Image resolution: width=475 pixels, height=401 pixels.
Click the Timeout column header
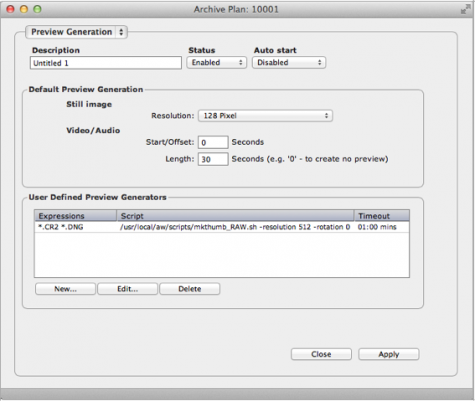[x=382, y=216]
